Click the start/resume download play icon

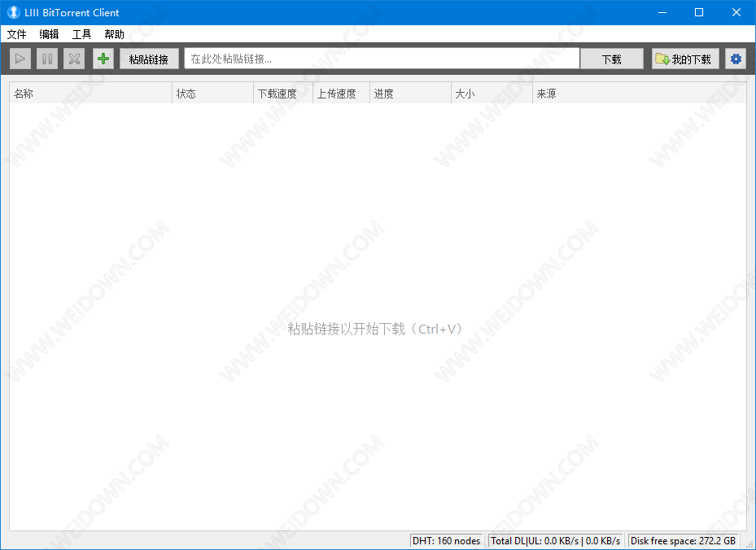click(x=20, y=59)
